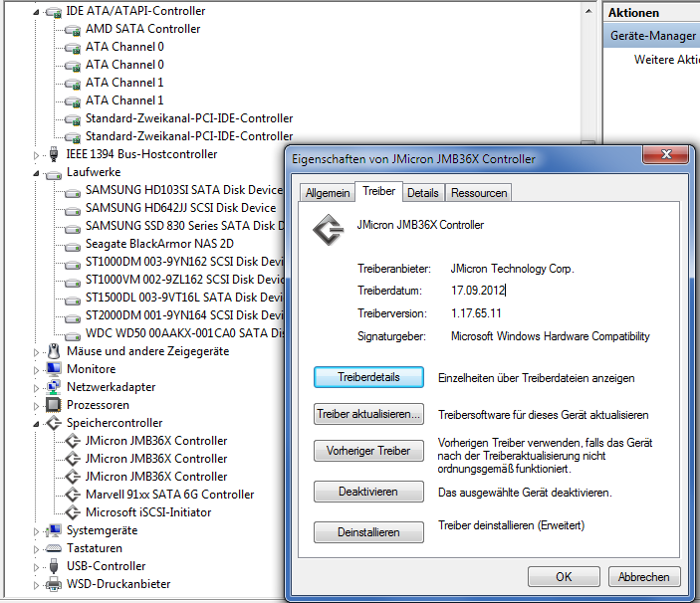Click ST2000DM 001-9YN164 disk icon
Image resolution: width=700 pixels, height=603 pixels.
[73, 318]
